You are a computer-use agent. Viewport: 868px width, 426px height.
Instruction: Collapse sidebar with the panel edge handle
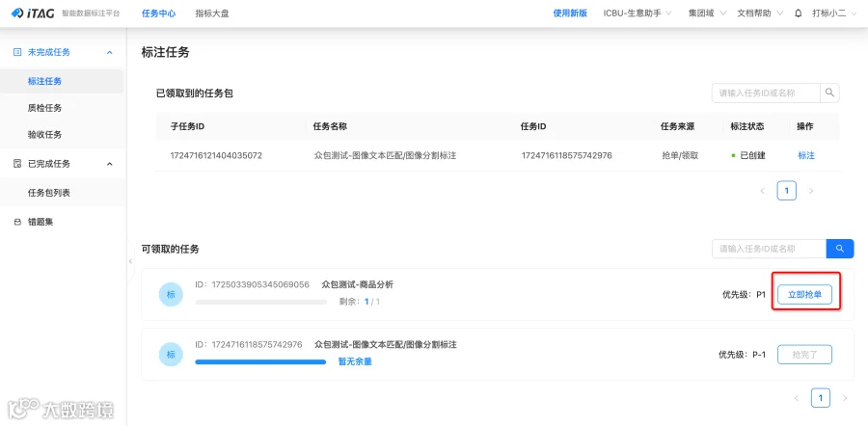click(130, 260)
